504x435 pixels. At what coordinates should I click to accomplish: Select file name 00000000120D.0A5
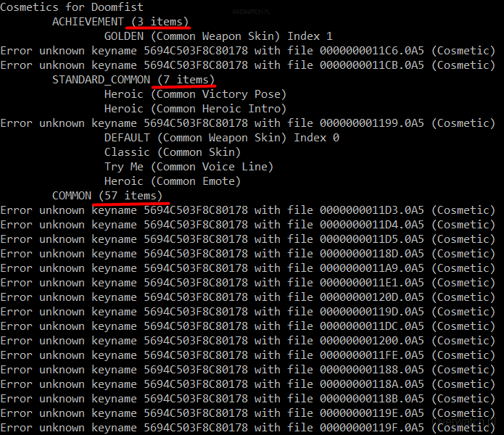tap(371, 297)
